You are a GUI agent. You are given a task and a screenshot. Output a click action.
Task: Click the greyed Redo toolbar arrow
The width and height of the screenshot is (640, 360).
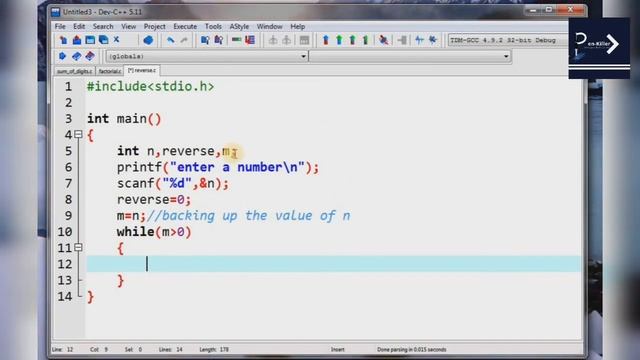pos(184,40)
